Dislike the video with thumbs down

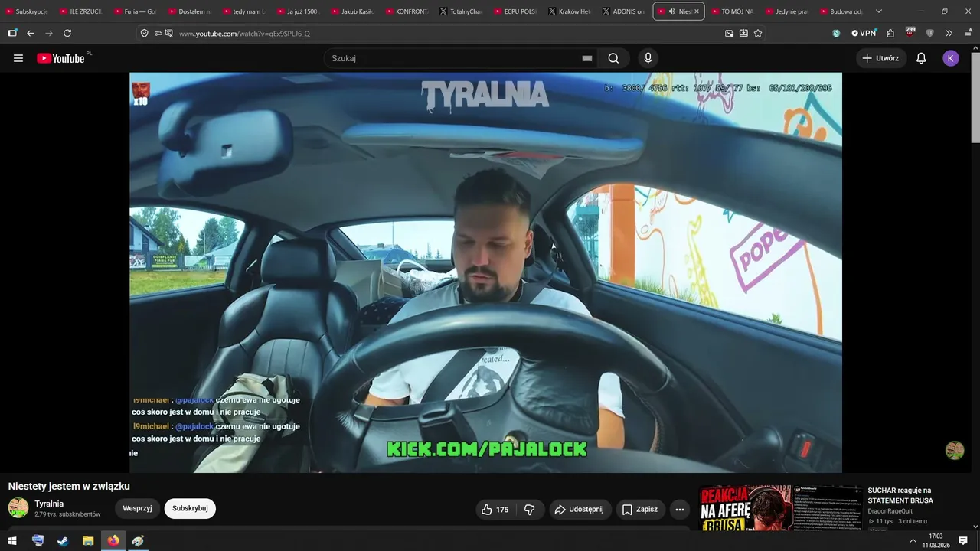tap(530, 510)
